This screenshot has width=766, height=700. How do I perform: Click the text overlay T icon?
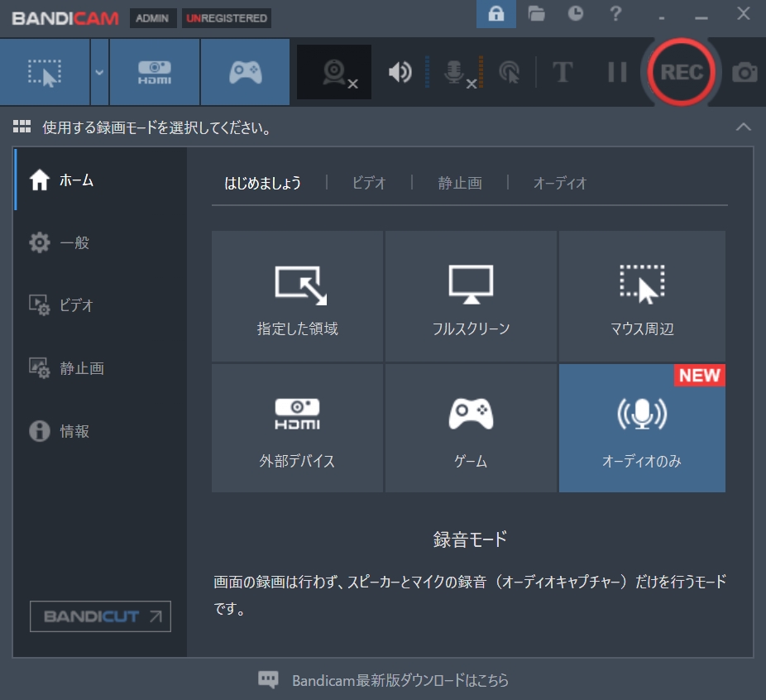tap(563, 72)
